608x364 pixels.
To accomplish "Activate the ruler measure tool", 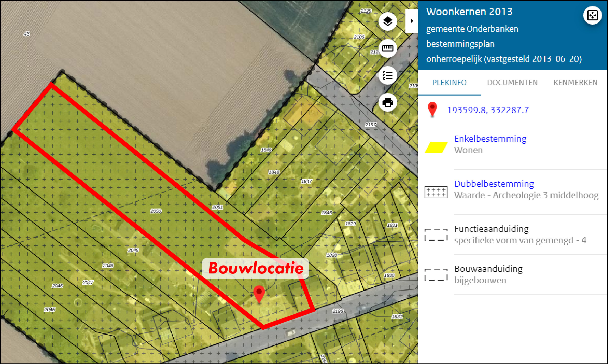I will [x=387, y=48].
